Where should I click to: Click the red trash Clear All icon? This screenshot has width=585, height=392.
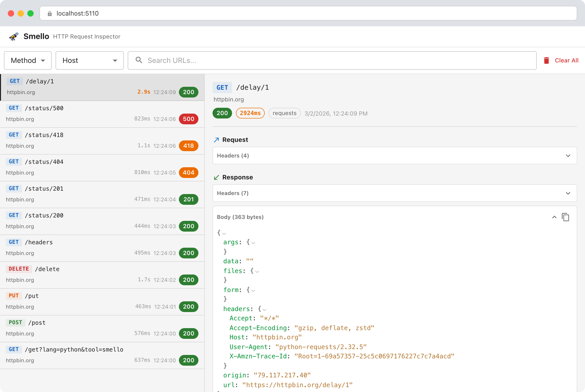[x=546, y=60]
